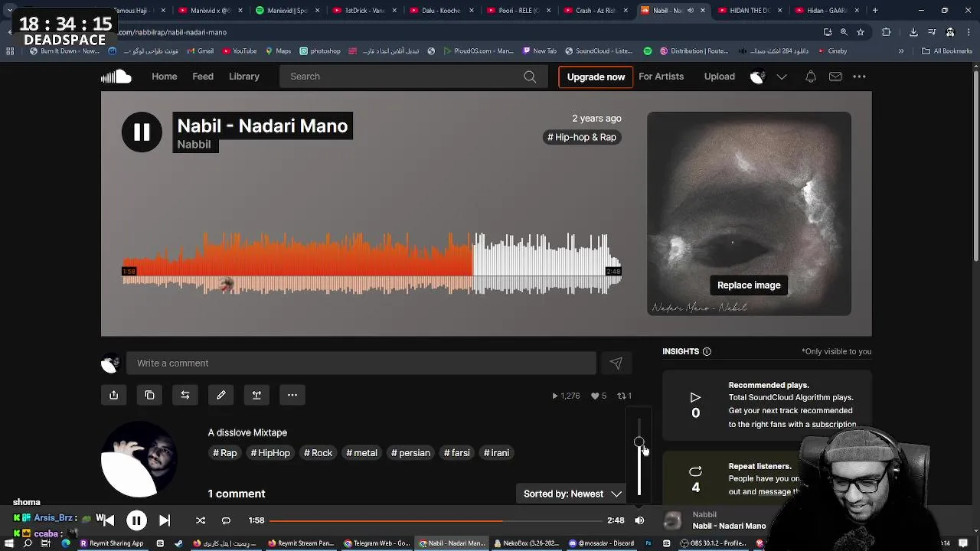
Task: Seek on the bottom progress bar
Action: point(436,520)
